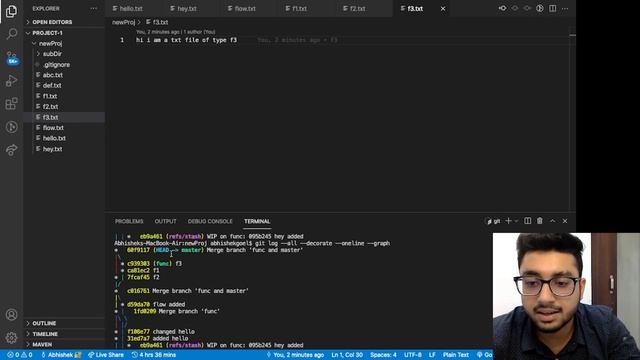Open .gitignore file in explorer
Image resolution: width=640 pixels, height=360 pixels.
[64, 64]
